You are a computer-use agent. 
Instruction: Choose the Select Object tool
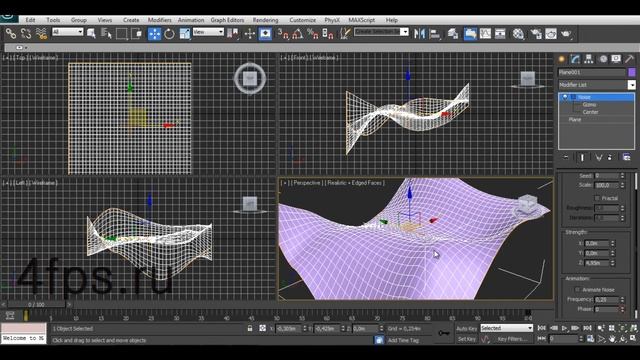click(x=91, y=33)
